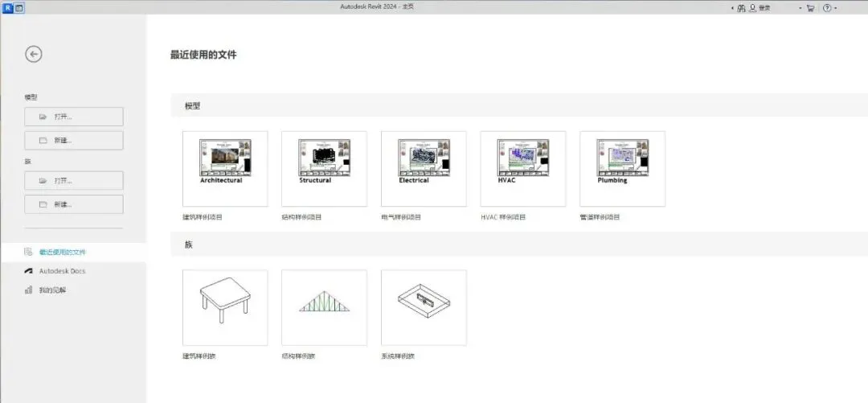Select 最近使用的文件 in the sidebar
The height and width of the screenshot is (403, 868).
point(73,253)
